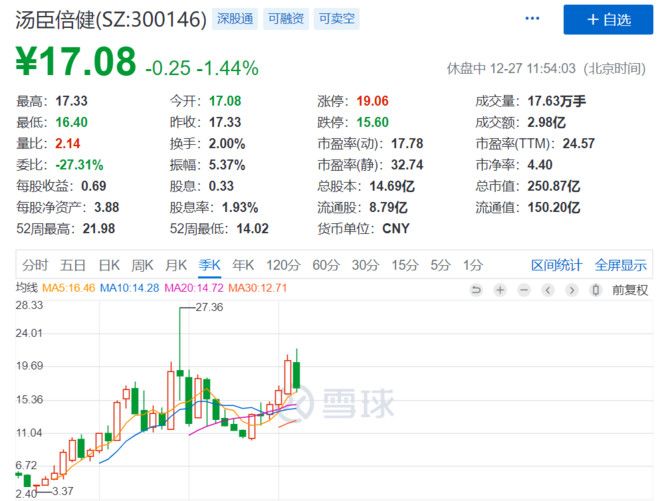Select the 日K chart tab
The height and width of the screenshot is (501, 660).
[x=109, y=265]
